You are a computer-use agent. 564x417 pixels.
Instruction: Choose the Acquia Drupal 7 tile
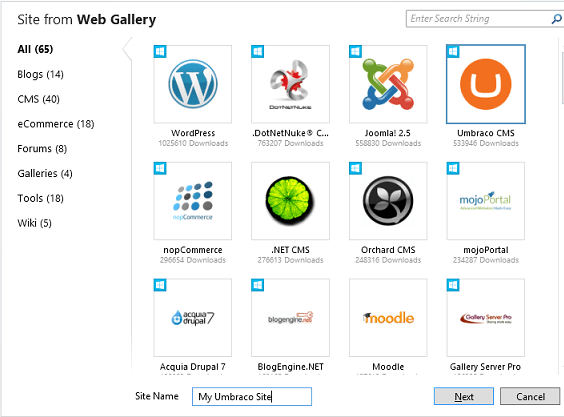tap(192, 318)
